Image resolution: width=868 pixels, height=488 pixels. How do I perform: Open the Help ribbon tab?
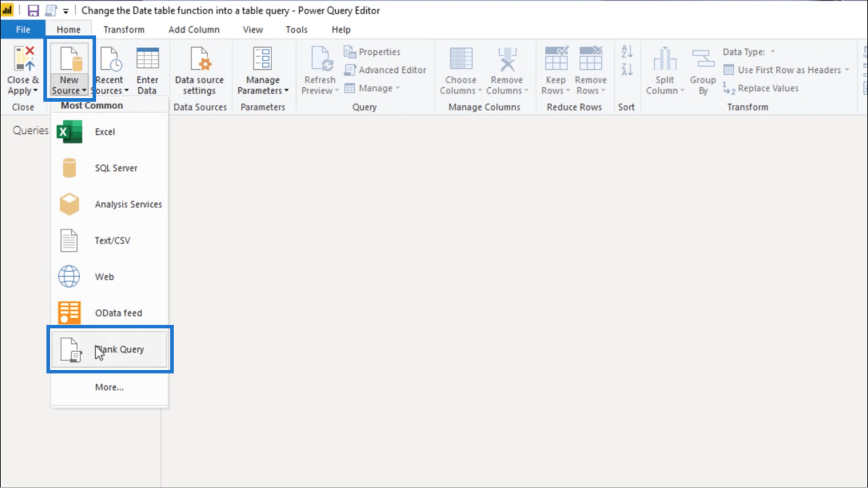tap(341, 29)
